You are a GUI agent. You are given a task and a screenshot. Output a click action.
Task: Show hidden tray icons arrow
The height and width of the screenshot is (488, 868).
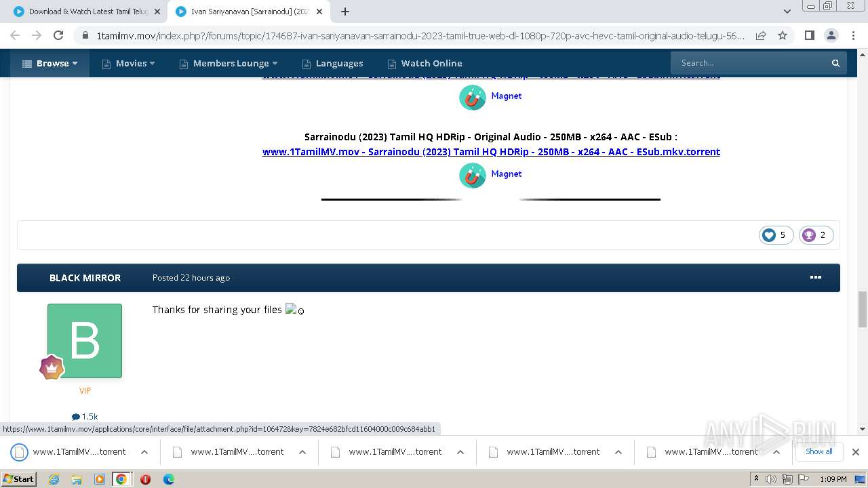pyautogui.click(x=756, y=479)
